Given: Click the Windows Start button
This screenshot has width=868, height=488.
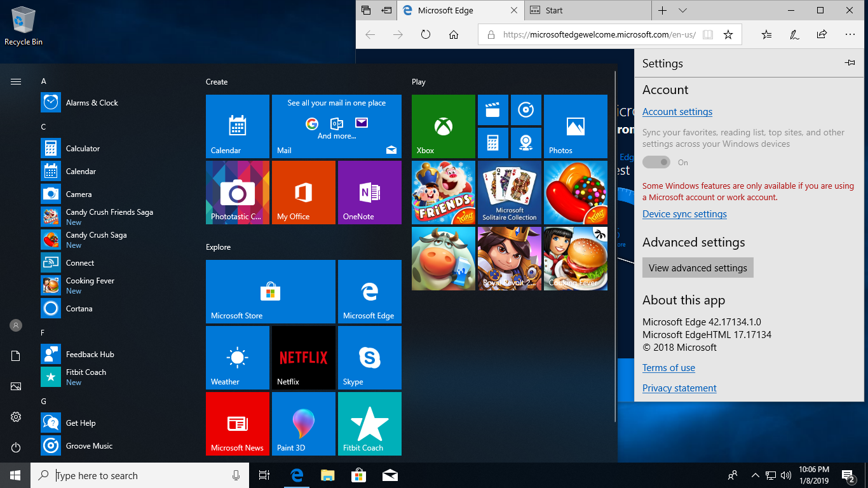Looking at the screenshot, I should pyautogui.click(x=15, y=475).
